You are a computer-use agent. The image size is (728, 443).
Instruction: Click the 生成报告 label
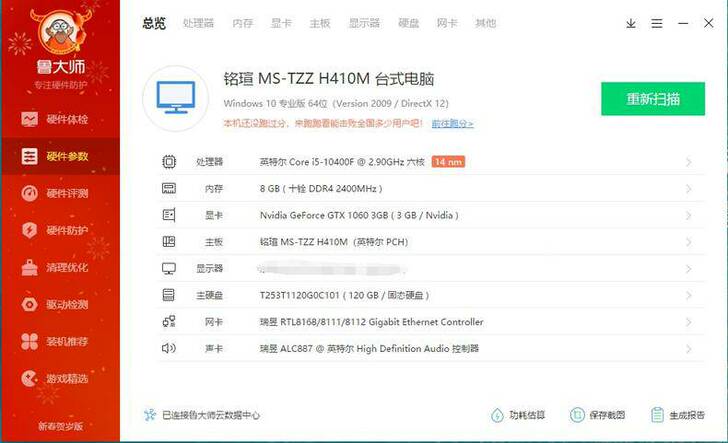click(687, 415)
